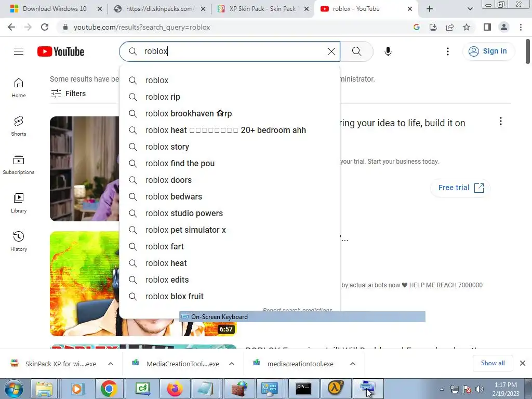
Task: Click the magnifier search button
Action: coord(356,51)
